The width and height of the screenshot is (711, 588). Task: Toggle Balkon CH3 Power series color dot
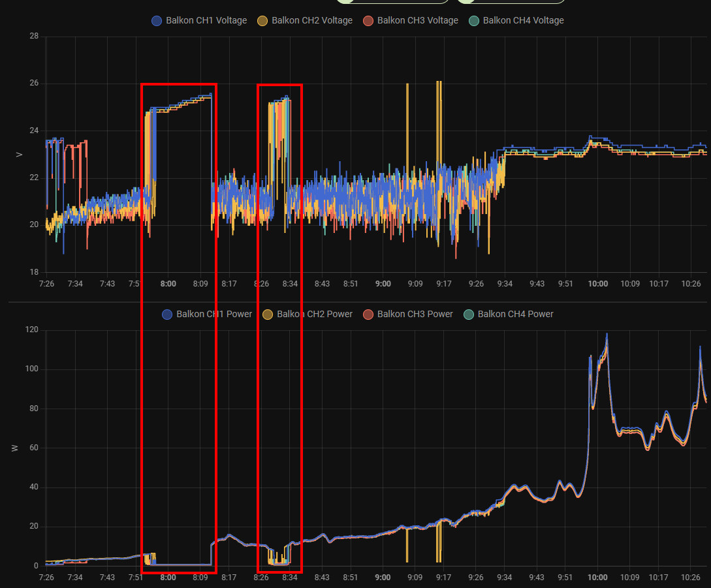pos(368,315)
